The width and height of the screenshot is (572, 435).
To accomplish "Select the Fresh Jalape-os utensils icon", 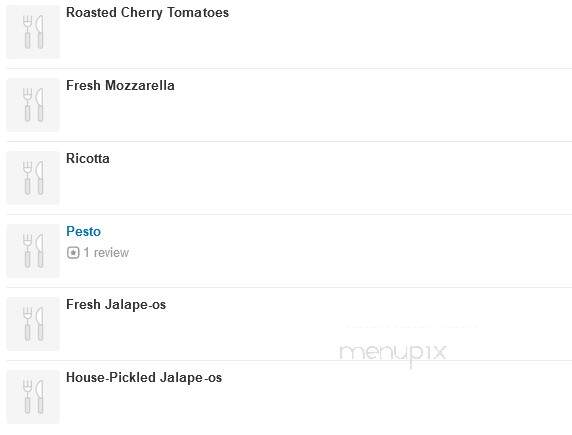I will tap(33, 324).
